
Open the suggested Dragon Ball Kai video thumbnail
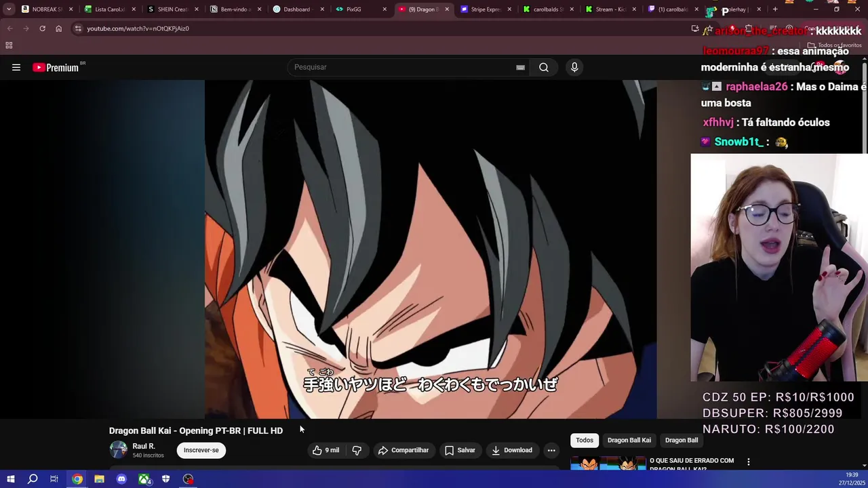point(608,464)
